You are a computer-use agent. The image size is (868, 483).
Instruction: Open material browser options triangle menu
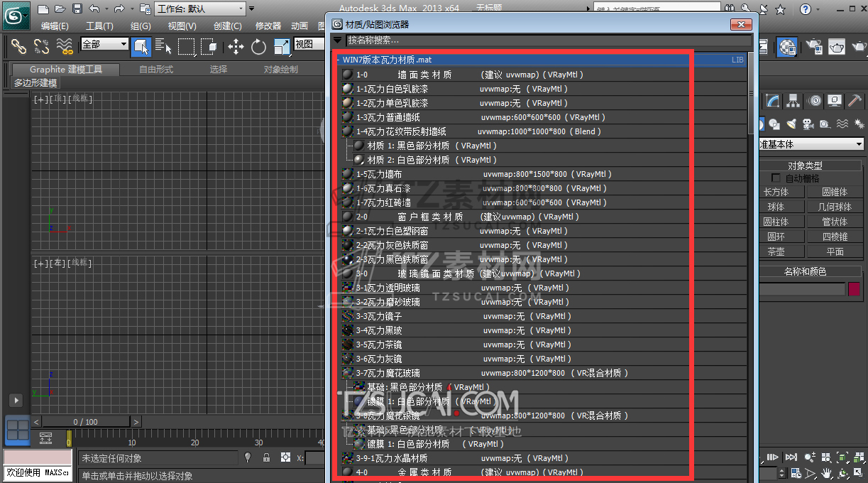(338, 40)
